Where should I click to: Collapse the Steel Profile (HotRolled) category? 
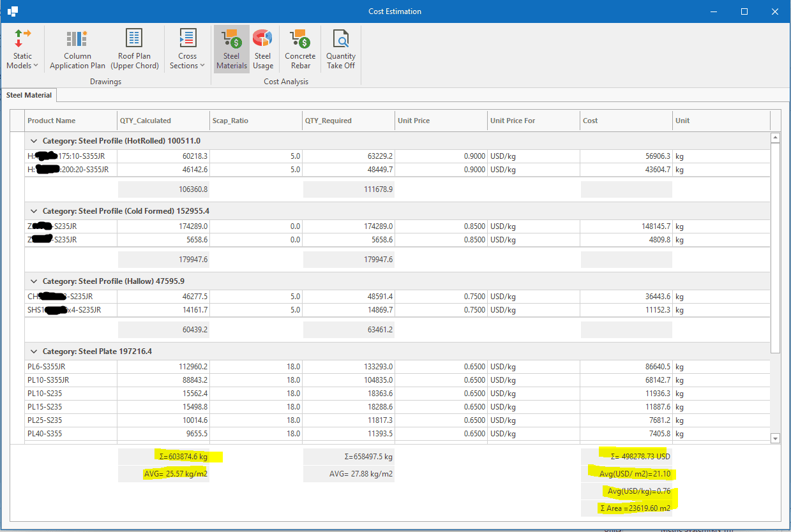click(33, 141)
